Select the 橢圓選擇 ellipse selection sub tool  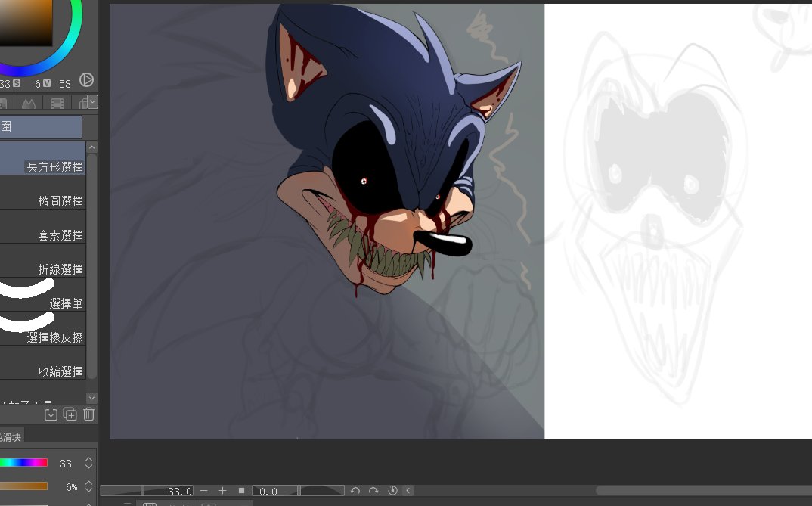[x=42, y=193]
